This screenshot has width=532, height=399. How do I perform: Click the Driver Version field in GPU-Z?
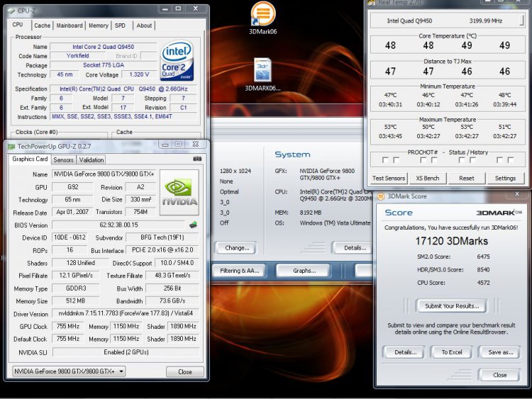126,313
